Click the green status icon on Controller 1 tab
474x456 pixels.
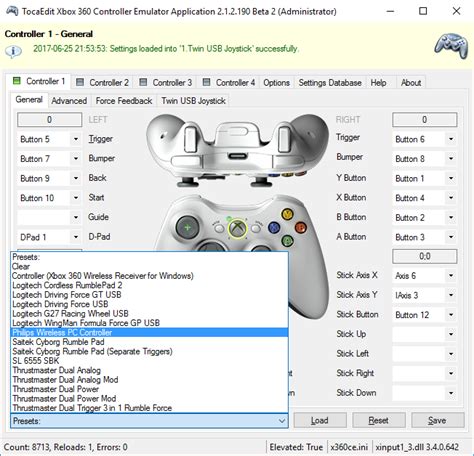click(17, 81)
